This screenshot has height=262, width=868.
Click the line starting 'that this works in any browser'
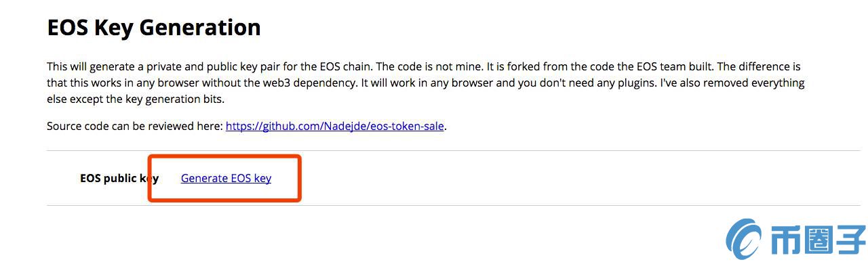426,83
